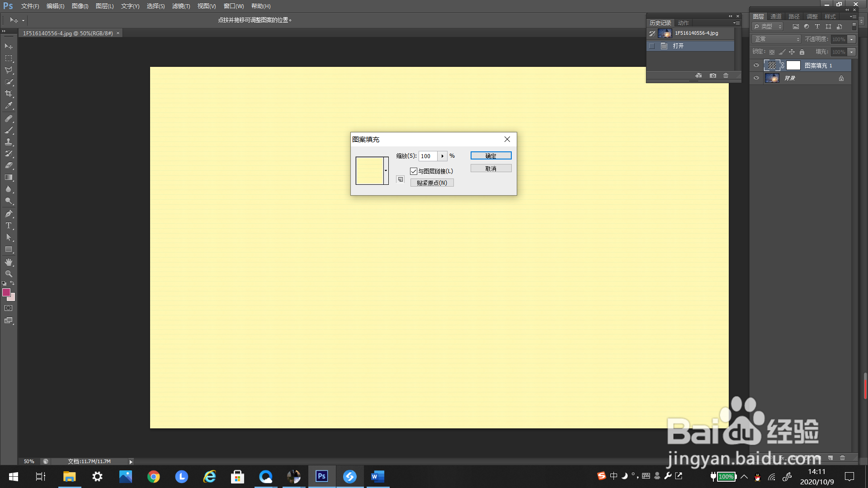Click the foreground color swatch
This screenshot has width=868, height=488.
(6, 292)
